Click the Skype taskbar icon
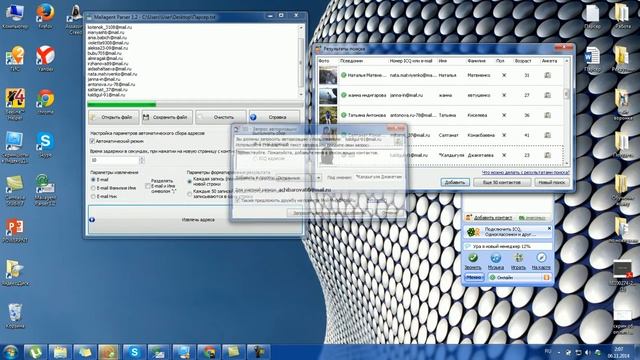 134,352
